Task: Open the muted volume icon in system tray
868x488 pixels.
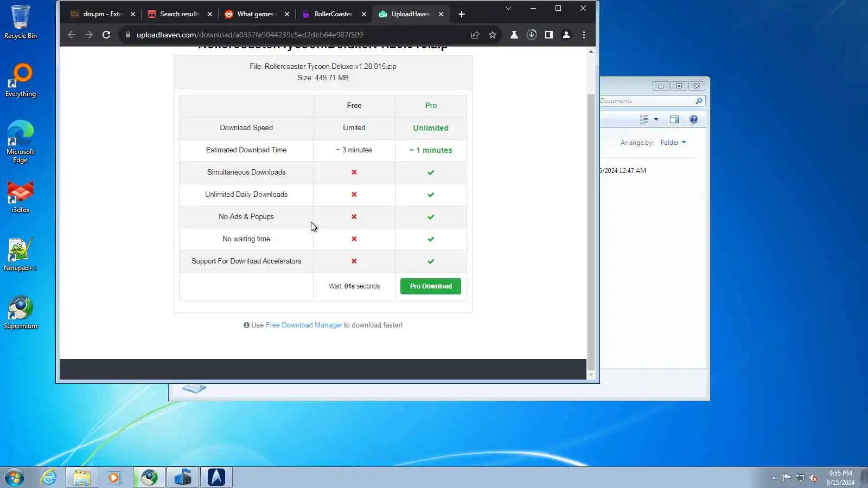Action: [813, 478]
